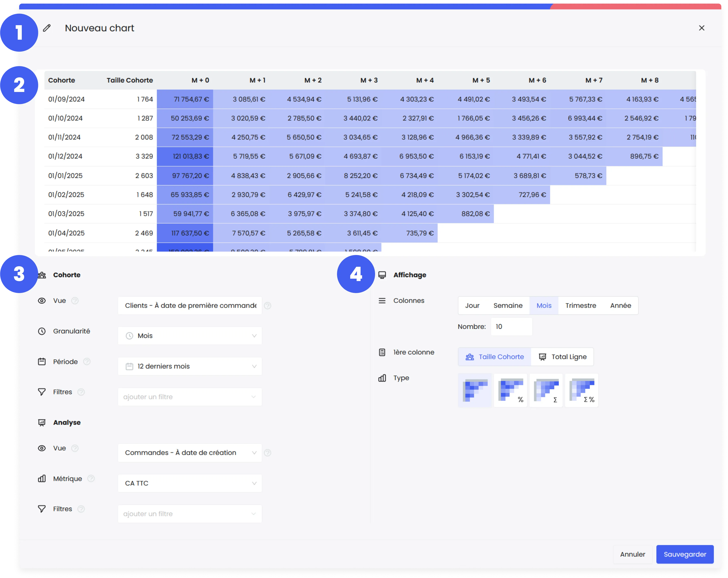Click the lines icon beside Colonnes
The width and height of the screenshot is (728, 578).
382,301
